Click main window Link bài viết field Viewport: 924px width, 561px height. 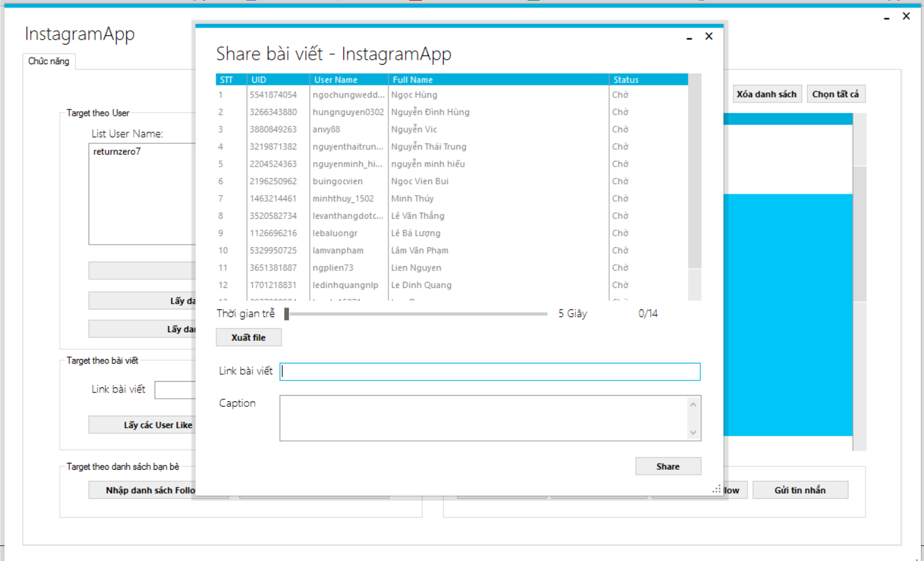point(175,389)
